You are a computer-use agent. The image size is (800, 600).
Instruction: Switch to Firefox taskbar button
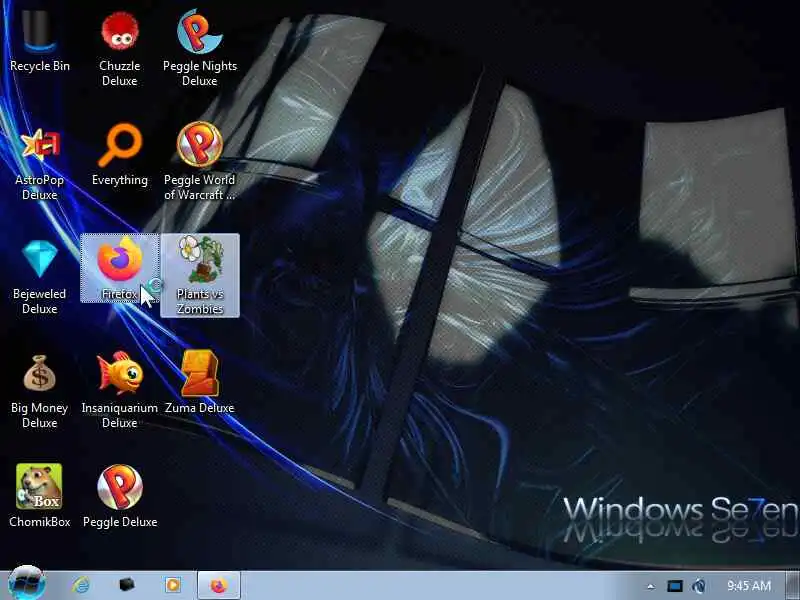click(219, 585)
